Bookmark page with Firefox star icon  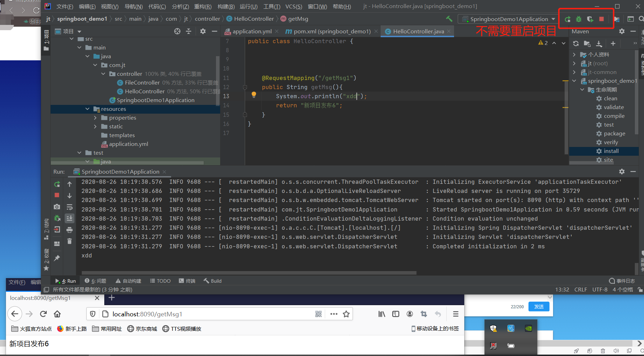click(x=346, y=314)
